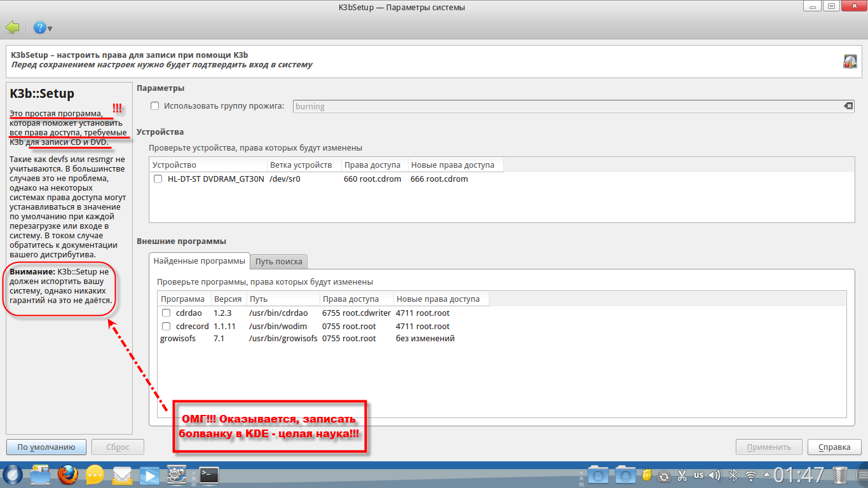Click the /usr/bin/wodim path cell
Screen dimensions: 868x488
point(278,327)
